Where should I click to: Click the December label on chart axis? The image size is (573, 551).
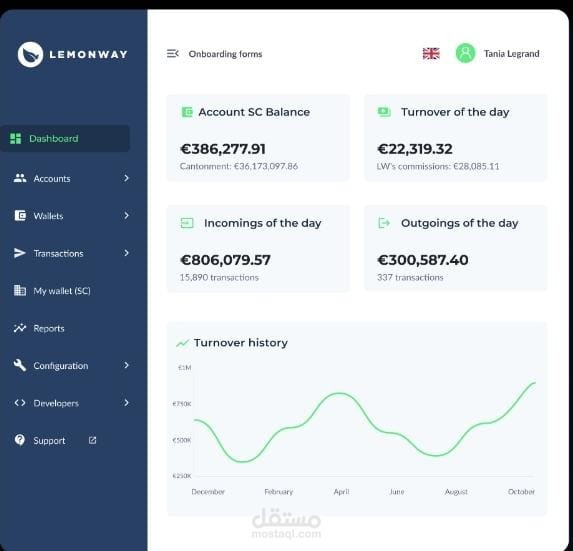tap(208, 492)
